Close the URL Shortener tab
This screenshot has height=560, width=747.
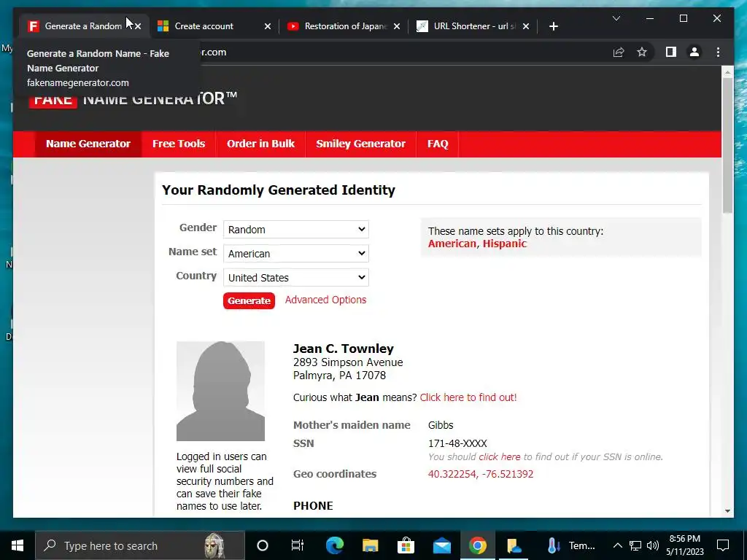(x=526, y=26)
